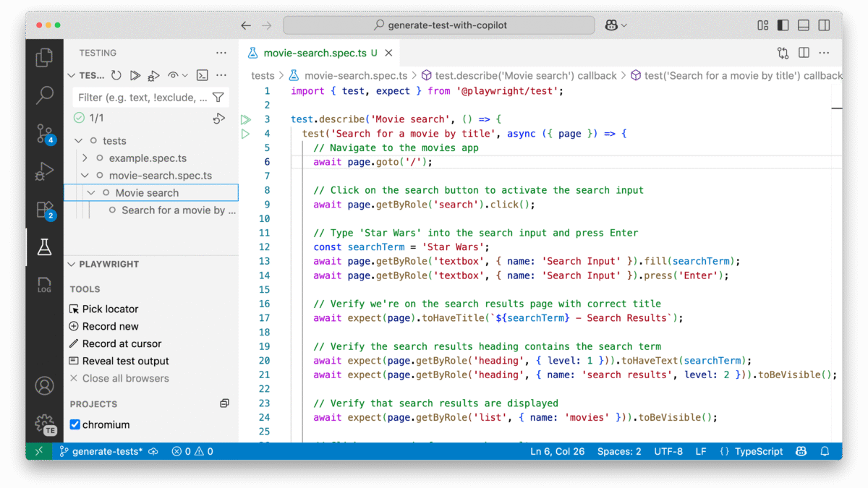The image size is (868, 488).
Task: Click the Refresh Tests icon
Action: [116, 75]
